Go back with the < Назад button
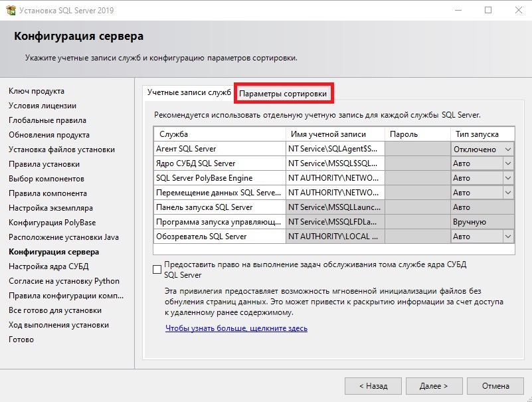Viewport: 532px width, 402px height. [x=373, y=386]
